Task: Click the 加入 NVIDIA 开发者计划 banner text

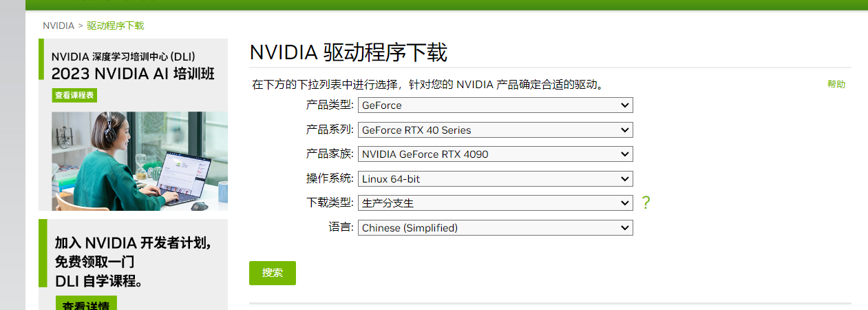Action: pyautogui.click(x=133, y=243)
